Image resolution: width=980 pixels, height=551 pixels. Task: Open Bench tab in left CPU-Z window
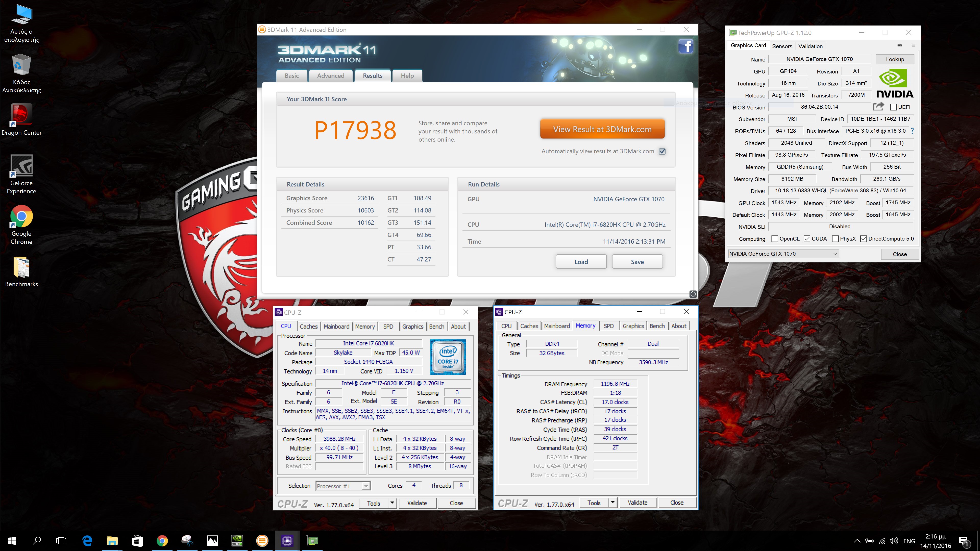tap(436, 326)
